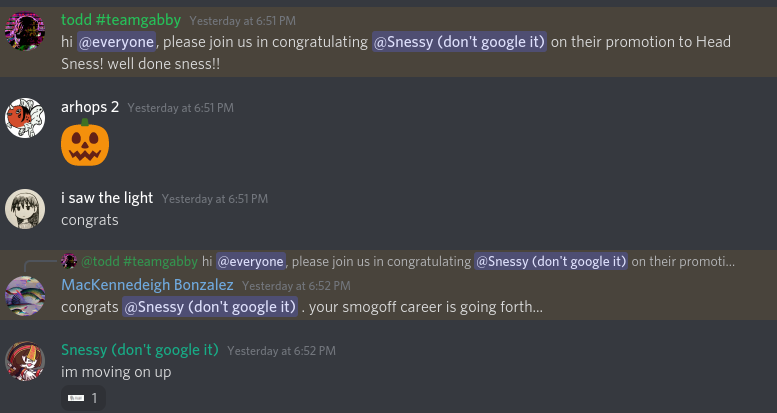Click @Snessy mention in MacKennedeigh's congrats message
The image size is (777, 413).
[210, 307]
